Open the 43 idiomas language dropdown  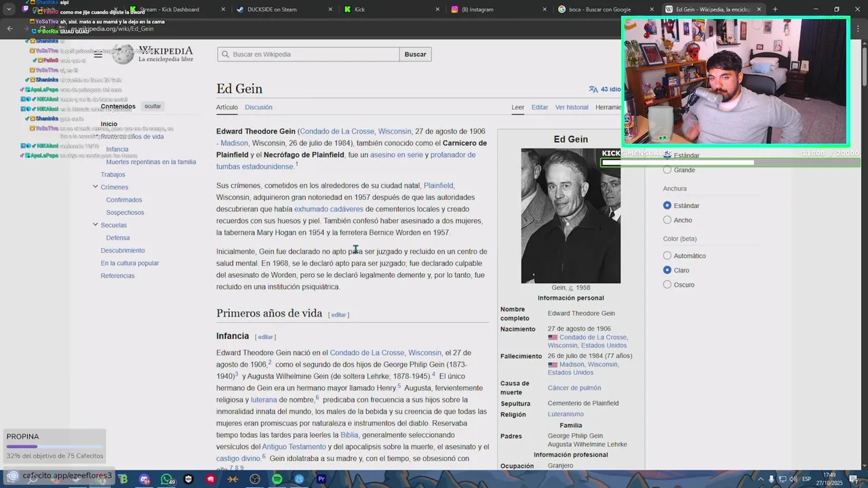pos(604,89)
